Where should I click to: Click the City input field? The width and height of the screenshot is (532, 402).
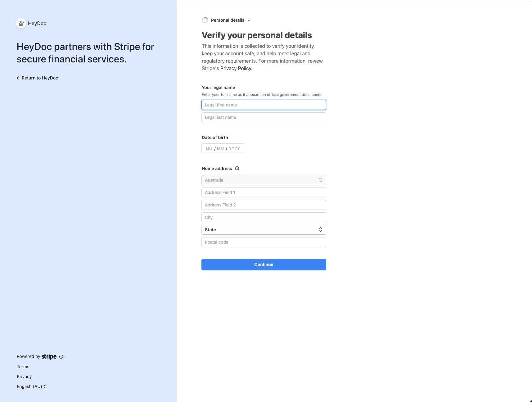click(264, 217)
